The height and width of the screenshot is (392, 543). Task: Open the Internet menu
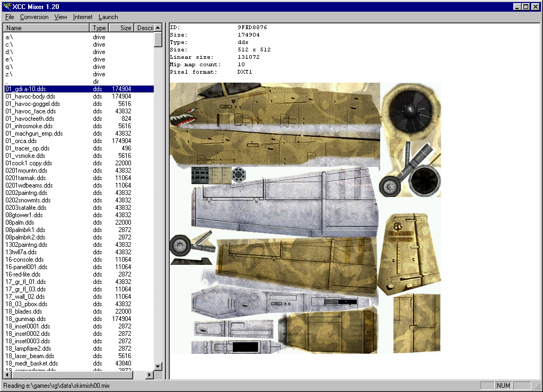point(83,17)
